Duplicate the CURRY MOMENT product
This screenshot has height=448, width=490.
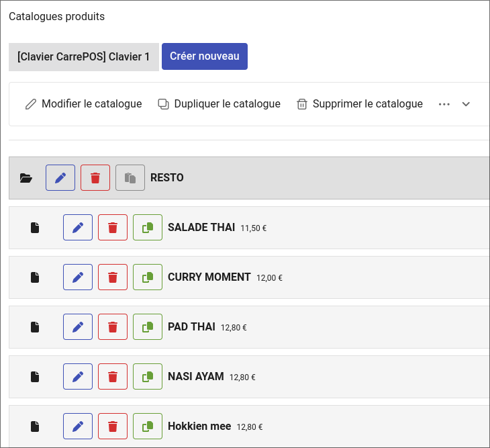[x=148, y=277]
